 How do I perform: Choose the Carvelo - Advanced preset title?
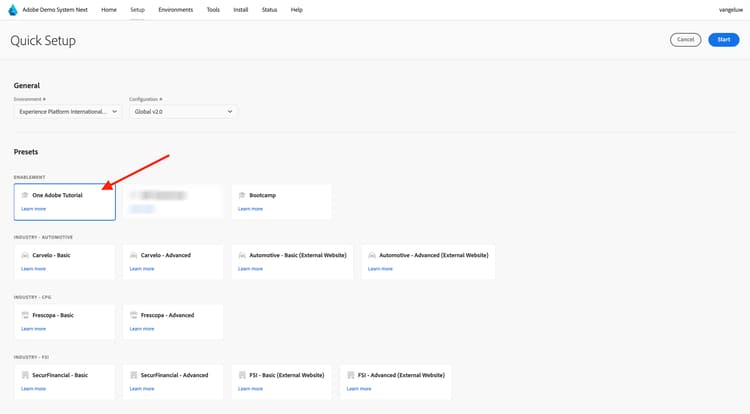coord(165,255)
